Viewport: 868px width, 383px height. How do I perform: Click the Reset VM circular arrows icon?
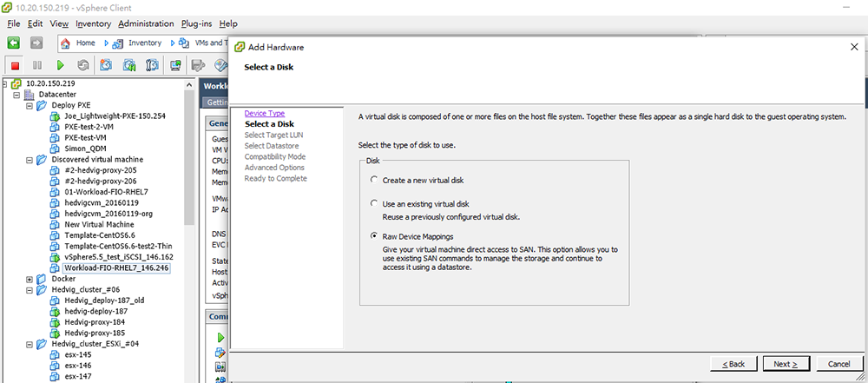click(83, 65)
